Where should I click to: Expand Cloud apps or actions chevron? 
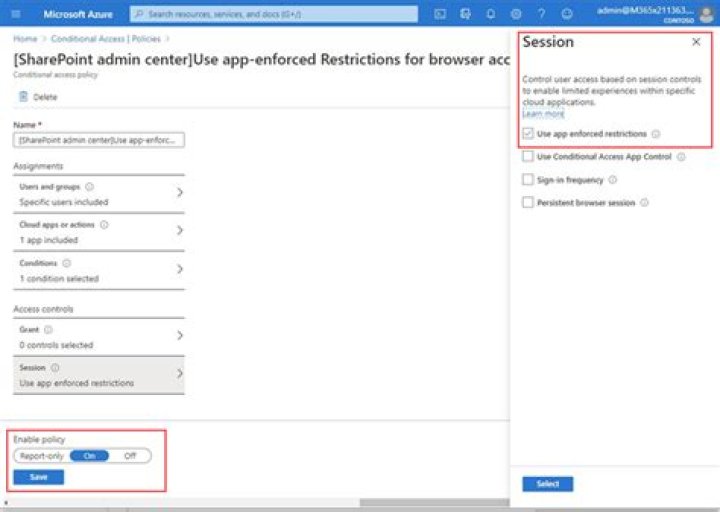point(180,231)
